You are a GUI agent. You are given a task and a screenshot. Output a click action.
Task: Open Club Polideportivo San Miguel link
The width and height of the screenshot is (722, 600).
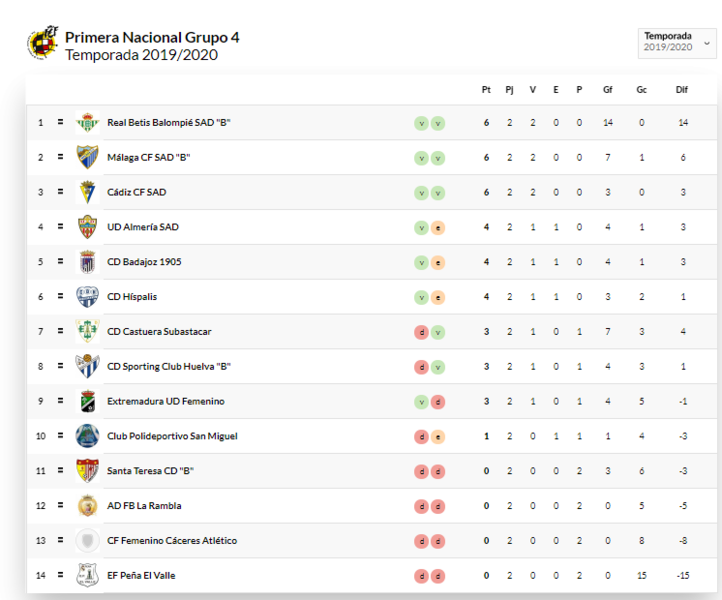click(172, 436)
